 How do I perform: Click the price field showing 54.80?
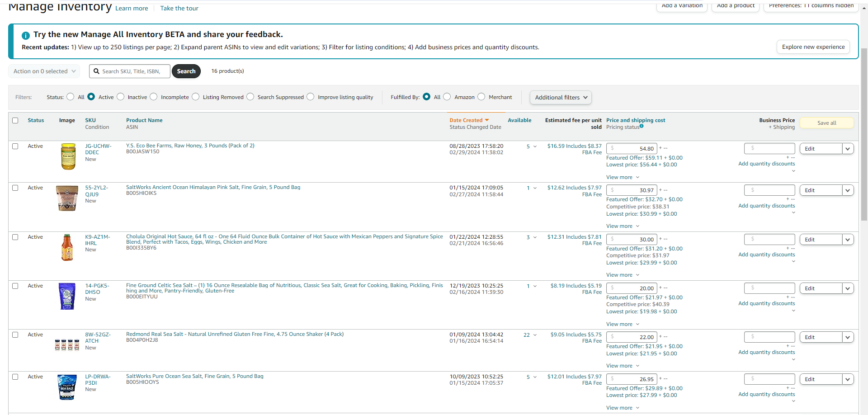632,148
